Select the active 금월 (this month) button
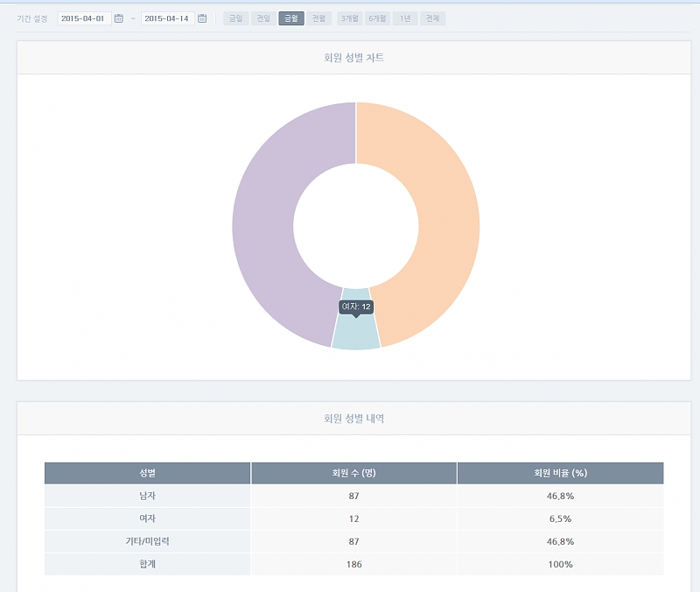The height and width of the screenshot is (592, 700). tap(291, 18)
